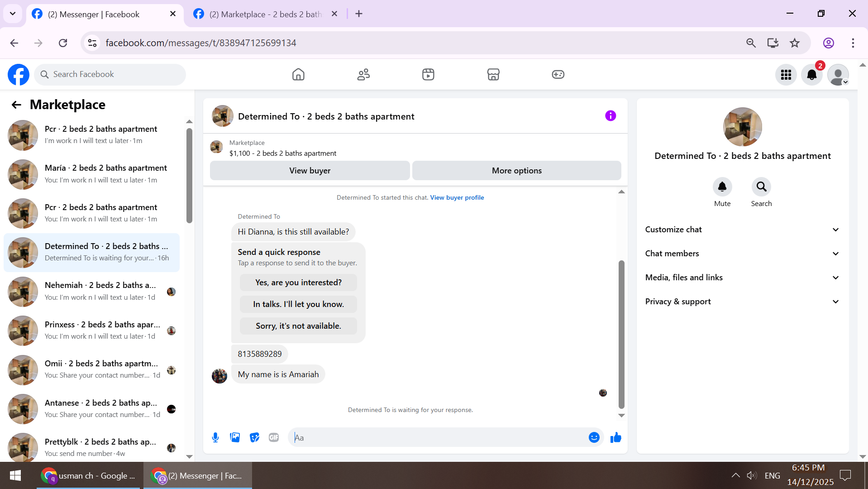868x489 pixels.
Task: Click the browser zoom magnifier icon
Action: click(x=751, y=43)
